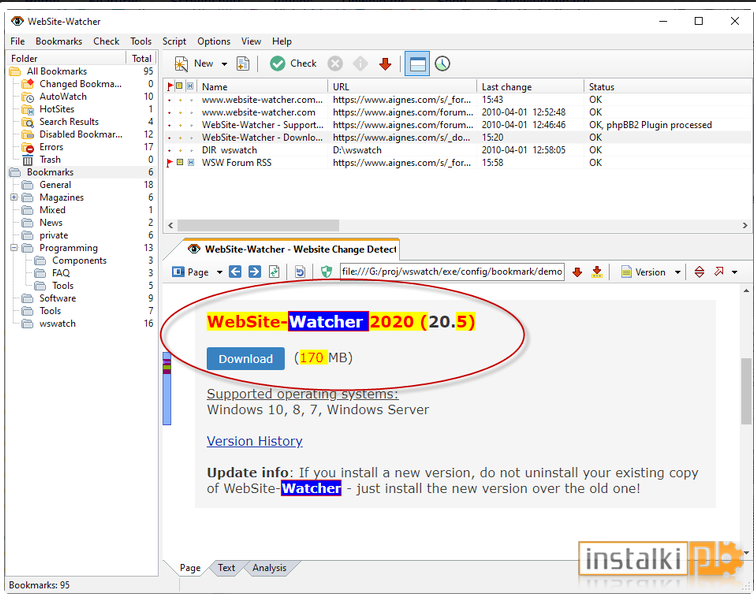756x596 pixels.
Task: Click the red up-down arrows icon
Action: [699, 272]
